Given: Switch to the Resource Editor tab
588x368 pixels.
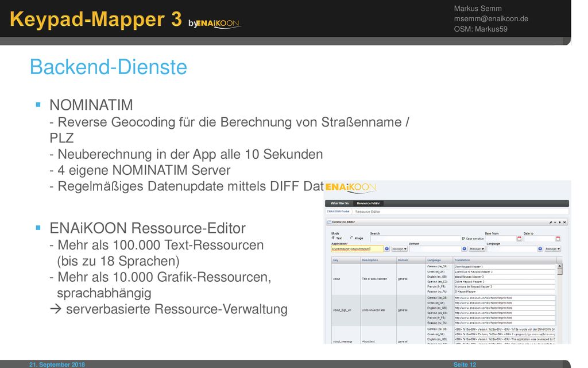Looking at the screenshot, I should tap(368, 204).
